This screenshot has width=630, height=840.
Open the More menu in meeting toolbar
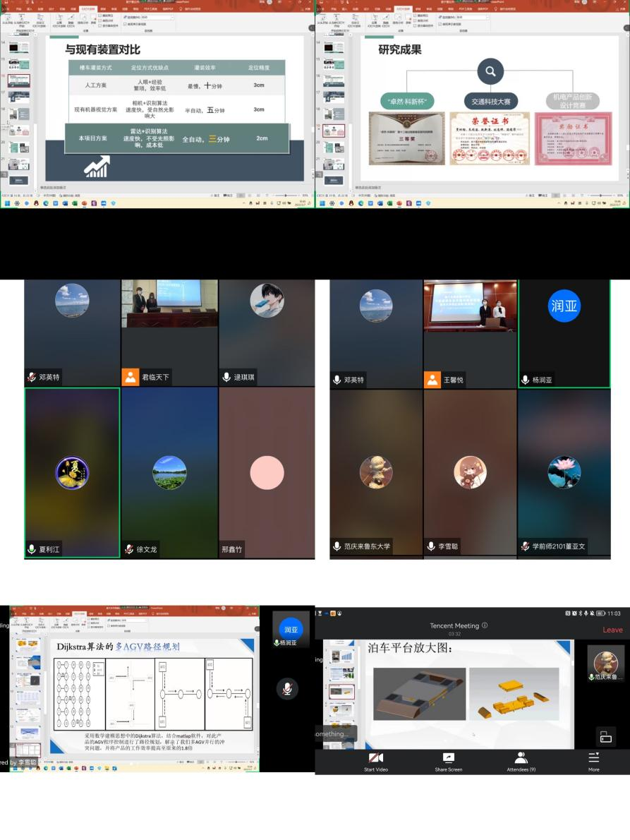(593, 760)
